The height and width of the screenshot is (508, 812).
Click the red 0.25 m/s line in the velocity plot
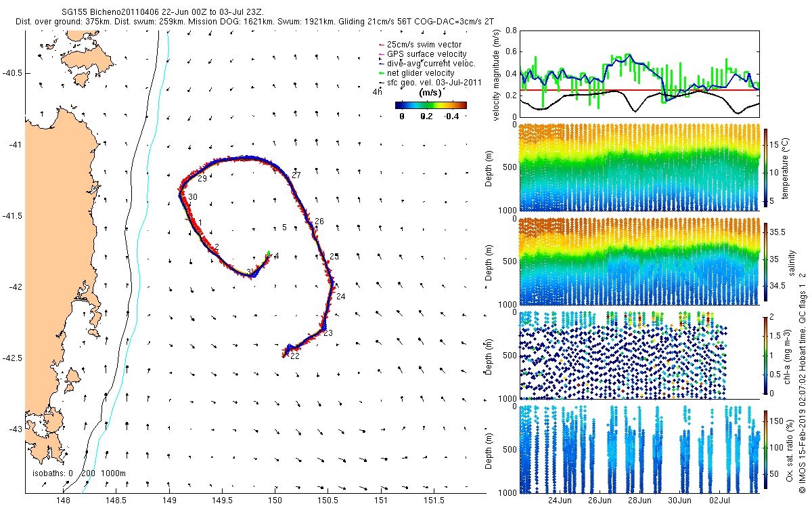[639, 89]
